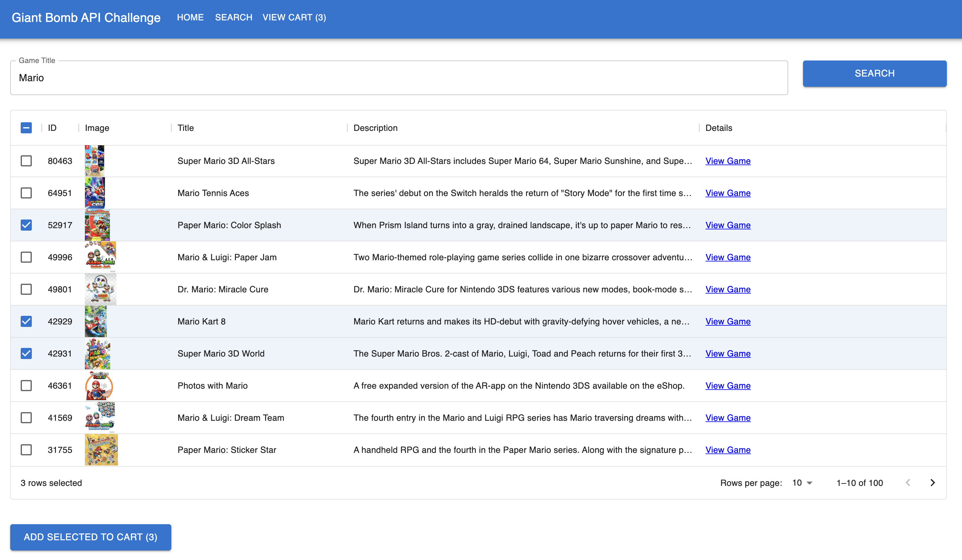Click the '1–10 of 100' pagination text
Screen dimensions: 962x560
[859, 483]
